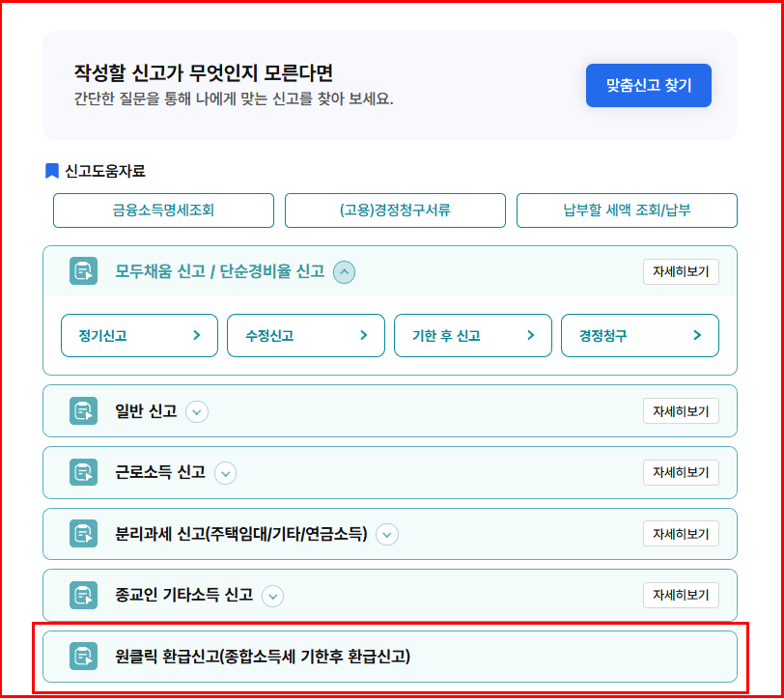Click the 근로소득 신고 title text

160,472
